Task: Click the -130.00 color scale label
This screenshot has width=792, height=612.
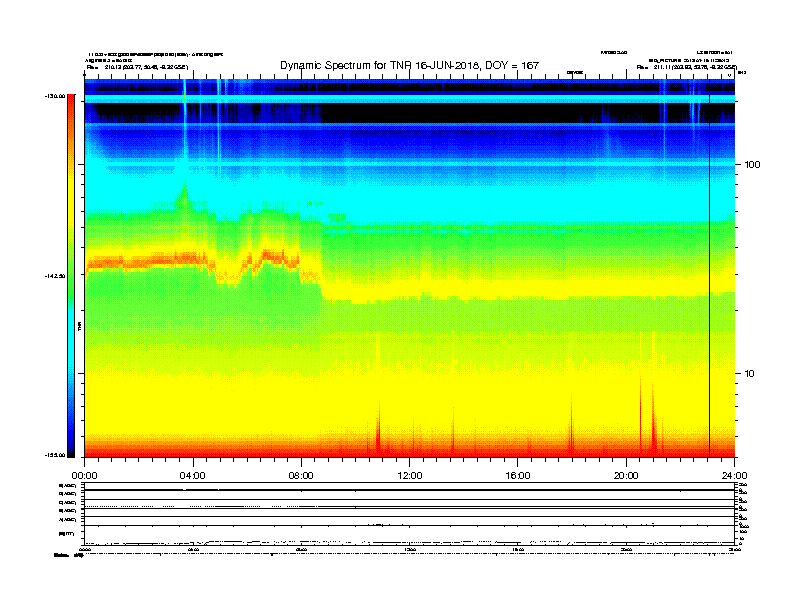Action: click(55, 96)
